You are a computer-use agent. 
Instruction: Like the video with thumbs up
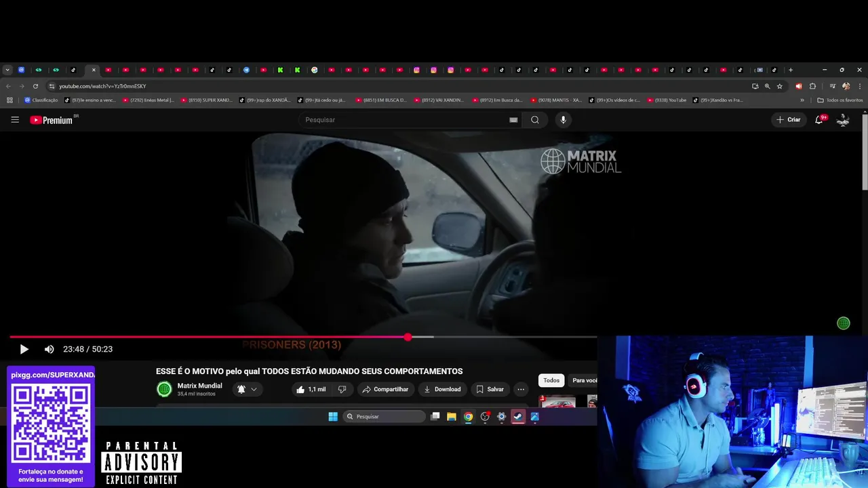311,389
